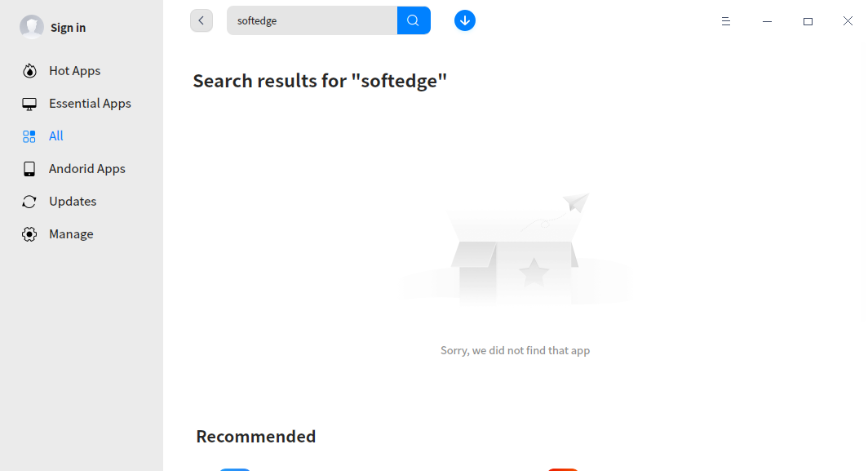Select the Manage option
The width and height of the screenshot is (868, 471).
71,233
